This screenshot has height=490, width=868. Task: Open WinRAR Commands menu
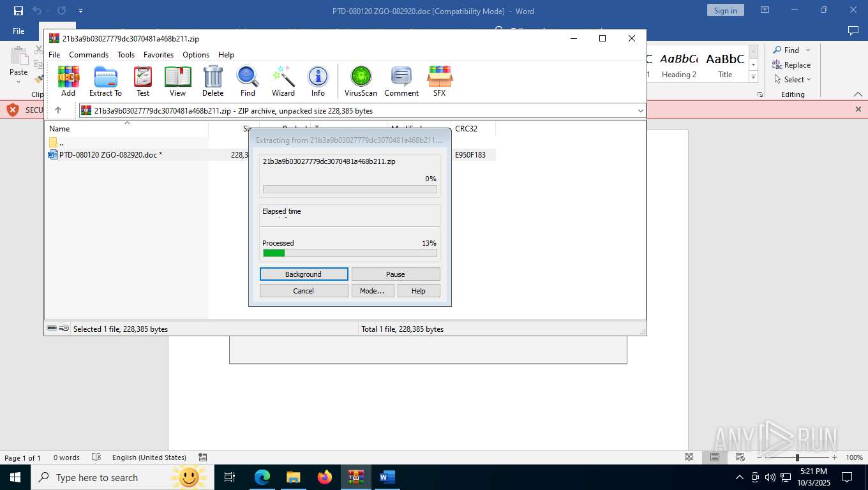(x=89, y=55)
